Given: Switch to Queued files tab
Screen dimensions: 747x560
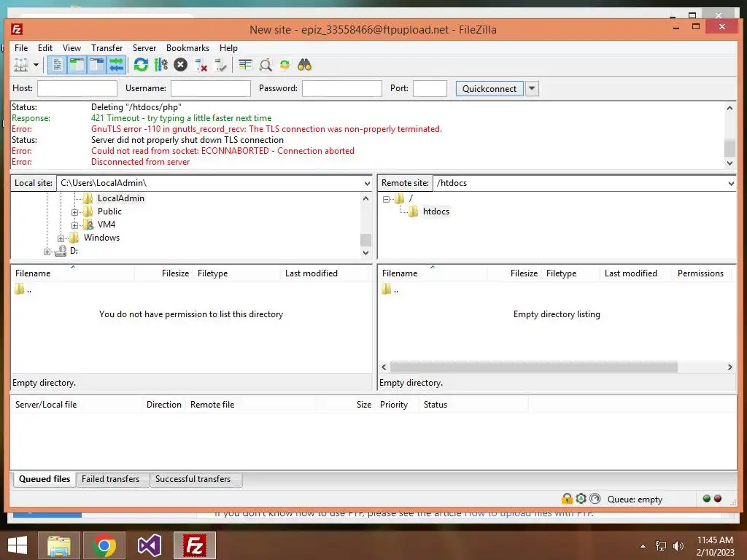Looking at the screenshot, I should click(x=44, y=479).
